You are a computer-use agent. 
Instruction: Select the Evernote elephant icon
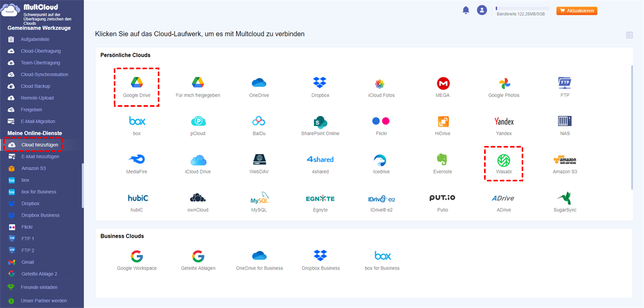point(443,159)
